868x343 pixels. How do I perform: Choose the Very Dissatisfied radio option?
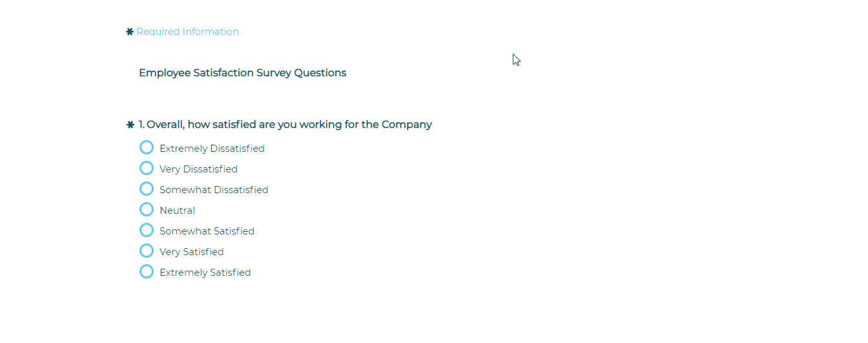tap(147, 169)
